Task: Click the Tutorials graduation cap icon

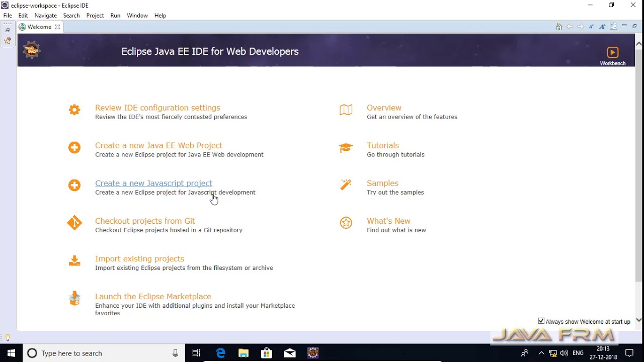Action: point(346,147)
